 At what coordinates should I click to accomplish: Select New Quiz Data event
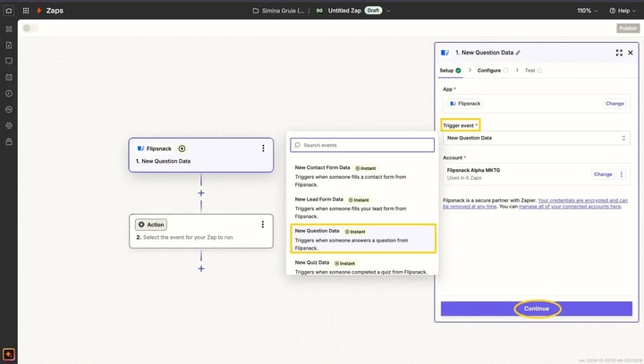pos(362,267)
